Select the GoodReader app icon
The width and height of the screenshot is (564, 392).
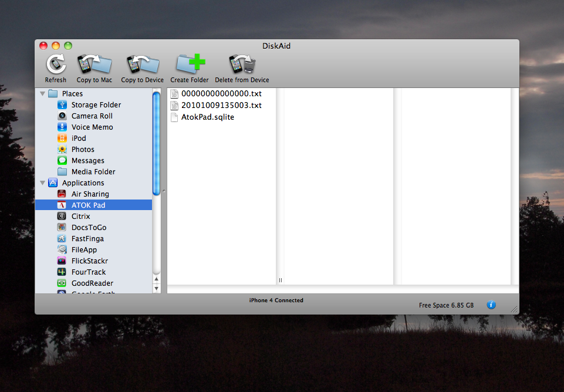pyautogui.click(x=62, y=283)
